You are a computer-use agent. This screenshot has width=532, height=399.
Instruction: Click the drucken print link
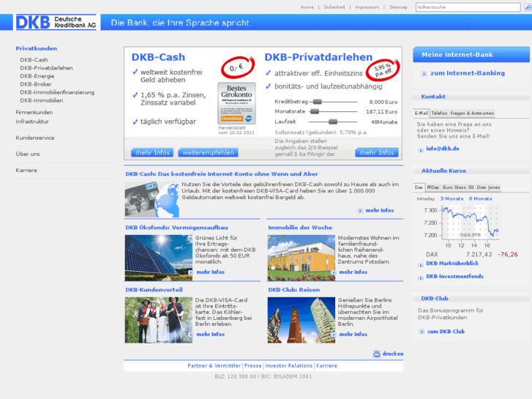(x=393, y=354)
